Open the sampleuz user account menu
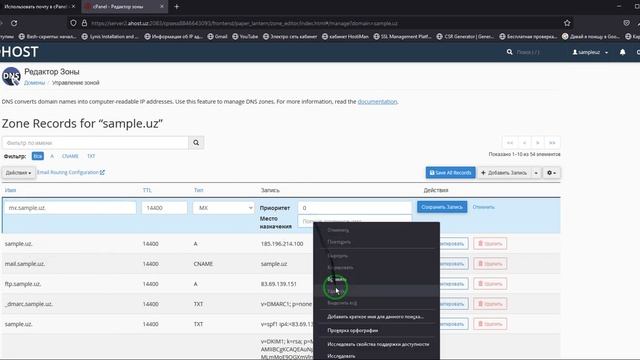This screenshot has width=640, height=360. point(590,52)
